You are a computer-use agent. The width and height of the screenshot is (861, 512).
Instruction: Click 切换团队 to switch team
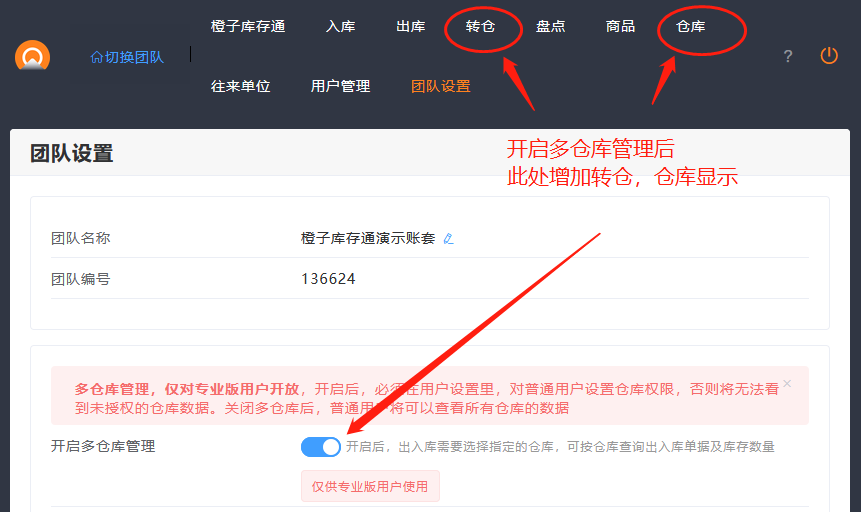coord(126,57)
